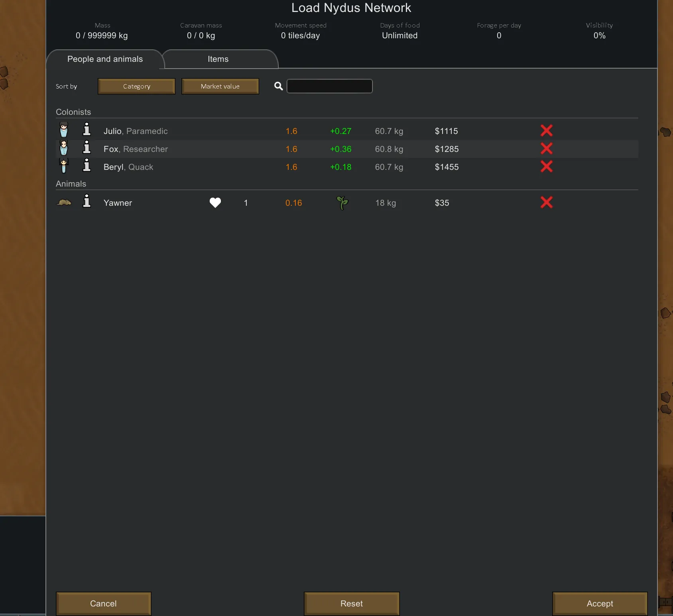Toggle Yawner's red X load selection
673x616 pixels.
point(546,203)
